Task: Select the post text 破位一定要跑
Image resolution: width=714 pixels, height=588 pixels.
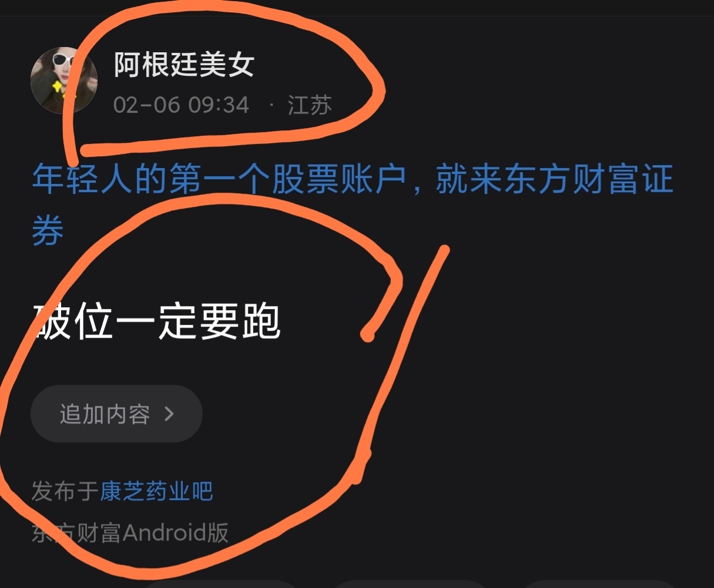Action: pyautogui.click(x=156, y=322)
